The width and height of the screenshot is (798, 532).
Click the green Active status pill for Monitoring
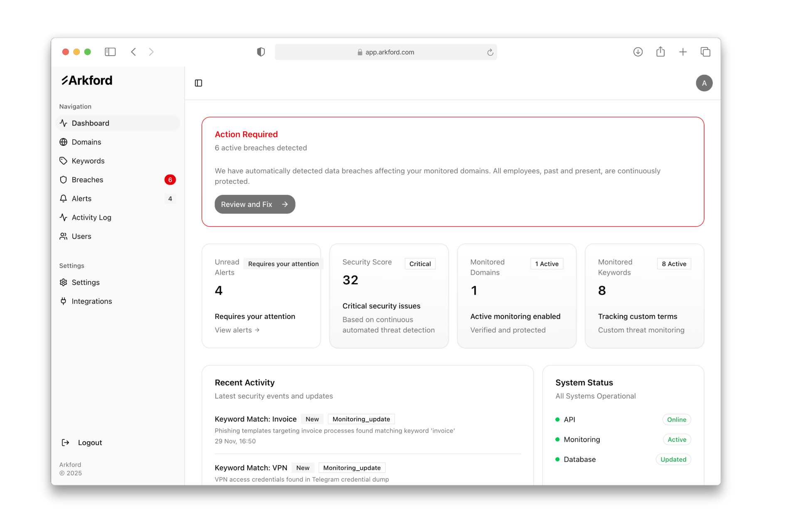(x=676, y=439)
